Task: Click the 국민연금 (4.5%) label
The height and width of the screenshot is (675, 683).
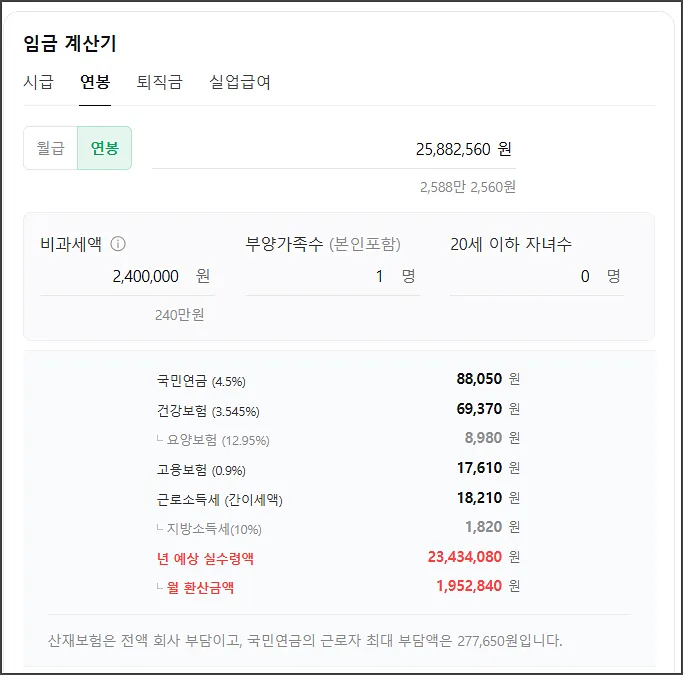Action: click(x=201, y=381)
